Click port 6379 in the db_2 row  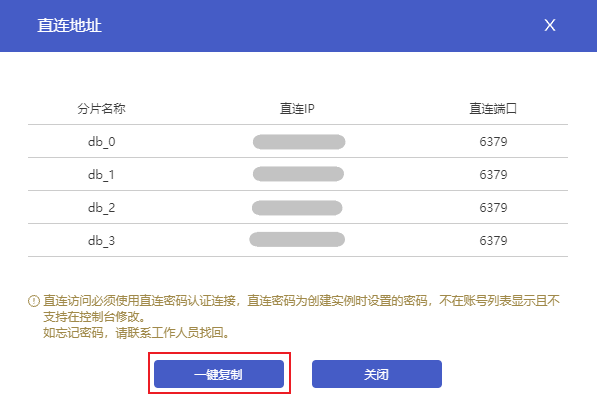pos(493,208)
